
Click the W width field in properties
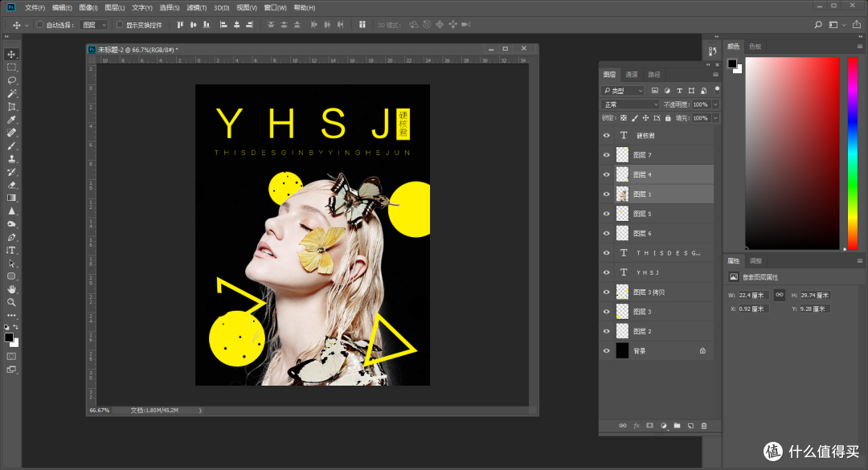(x=754, y=296)
